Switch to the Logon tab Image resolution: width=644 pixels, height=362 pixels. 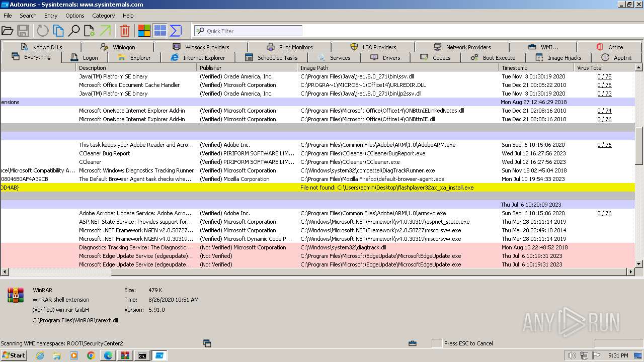coord(84,58)
